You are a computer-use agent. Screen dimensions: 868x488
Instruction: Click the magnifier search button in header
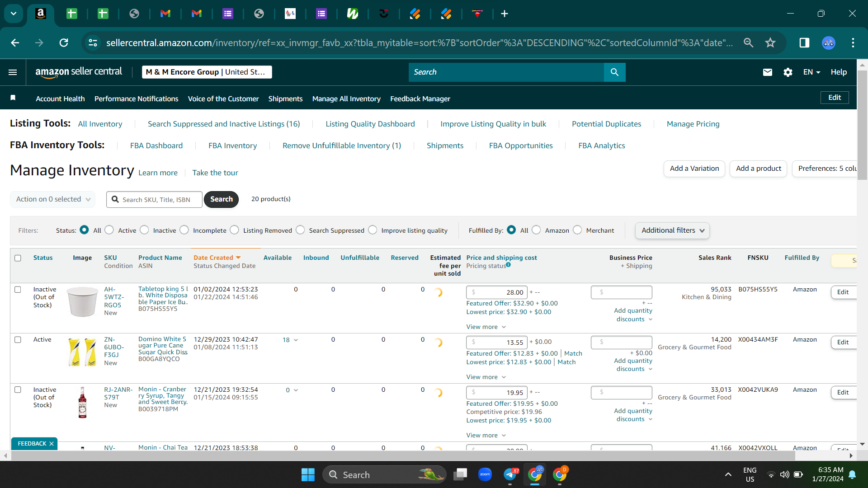[614, 72]
